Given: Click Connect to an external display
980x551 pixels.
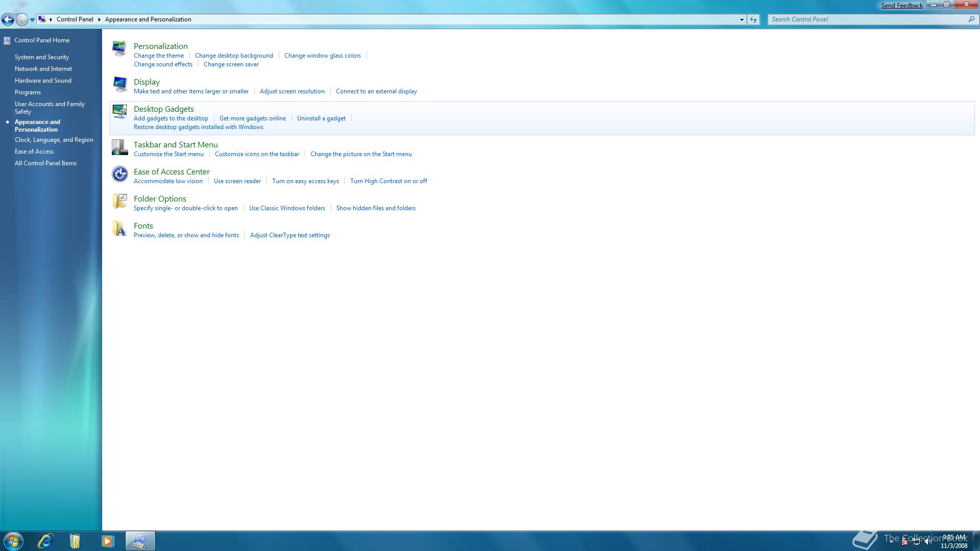Looking at the screenshot, I should tap(376, 91).
